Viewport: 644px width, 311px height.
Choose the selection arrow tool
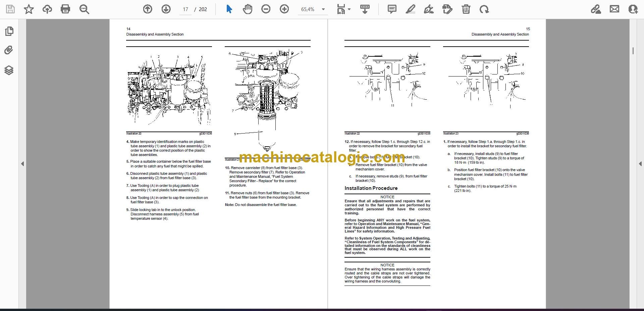point(229,9)
